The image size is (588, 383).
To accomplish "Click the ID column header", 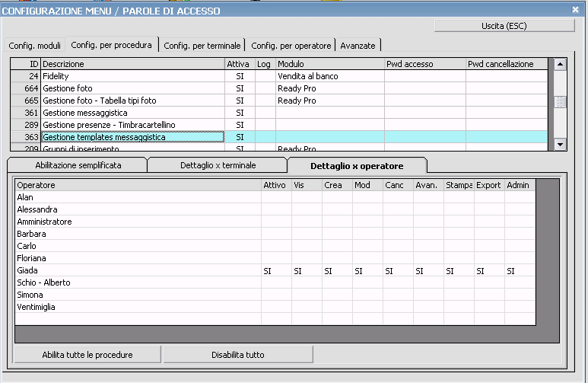I will [x=26, y=64].
